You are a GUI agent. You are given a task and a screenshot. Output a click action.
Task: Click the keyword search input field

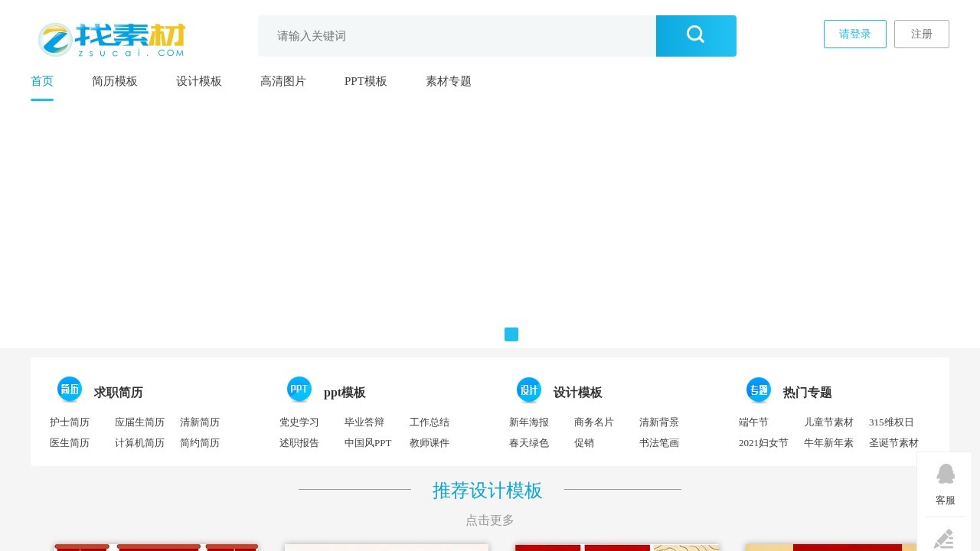point(457,35)
